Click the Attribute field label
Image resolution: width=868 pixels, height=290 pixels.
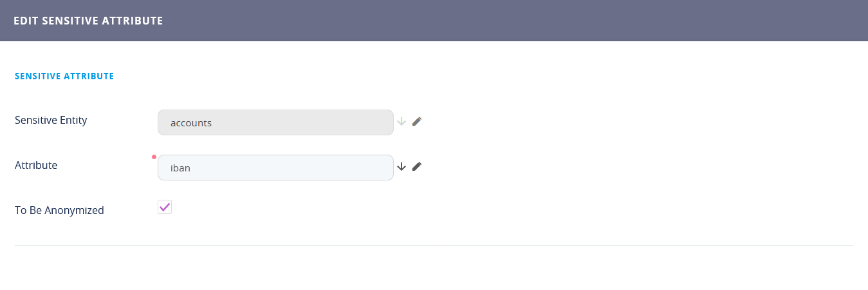36,165
